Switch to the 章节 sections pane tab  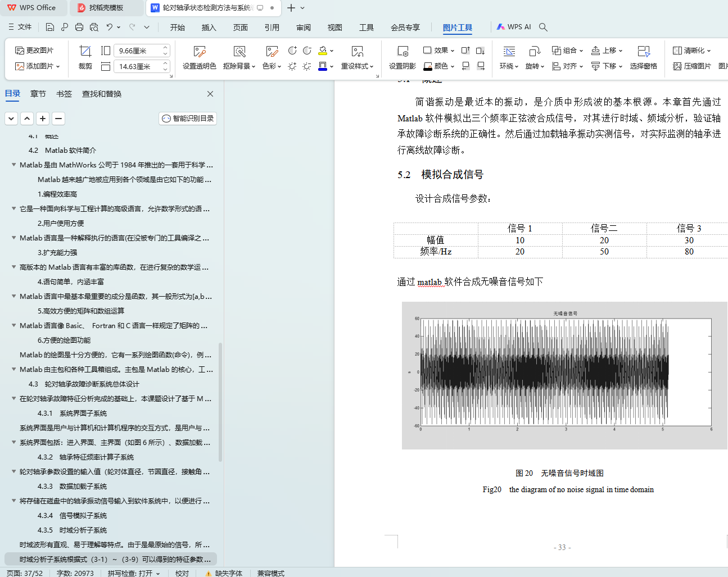point(38,94)
